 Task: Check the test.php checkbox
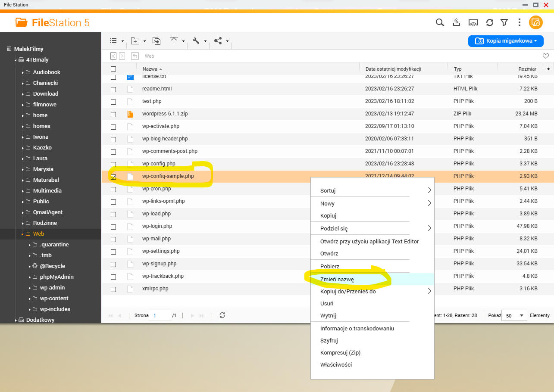coord(113,102)
